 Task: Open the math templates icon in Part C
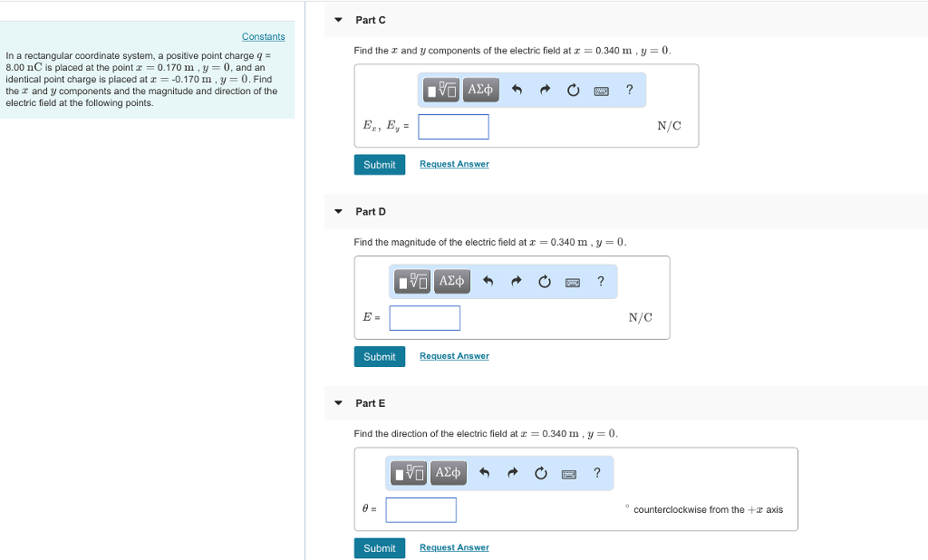coord(440,90)
